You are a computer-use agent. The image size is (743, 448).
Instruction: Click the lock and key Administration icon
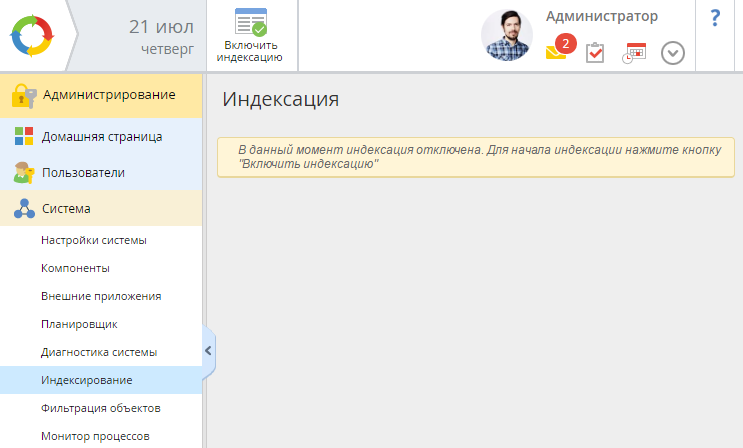24,96
